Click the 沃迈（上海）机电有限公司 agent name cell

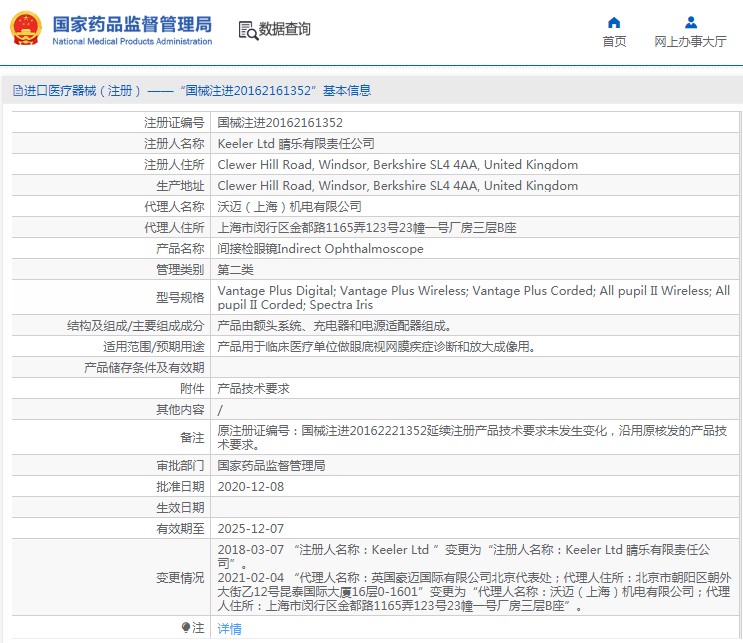[289, 207]
